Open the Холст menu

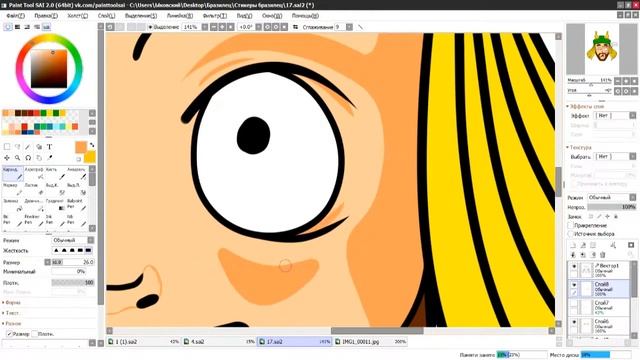click(x=78, y=16)
